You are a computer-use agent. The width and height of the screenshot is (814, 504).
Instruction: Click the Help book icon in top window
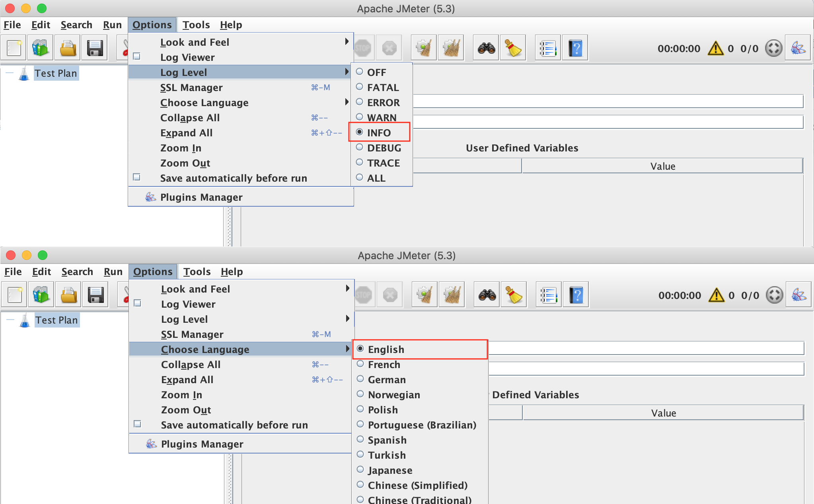(x=575, y=48)
